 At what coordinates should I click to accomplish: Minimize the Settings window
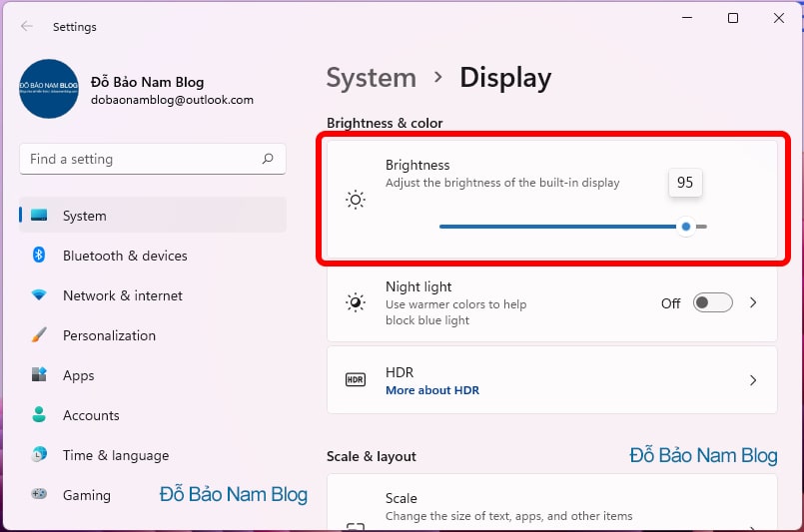(x=687, y=17)
